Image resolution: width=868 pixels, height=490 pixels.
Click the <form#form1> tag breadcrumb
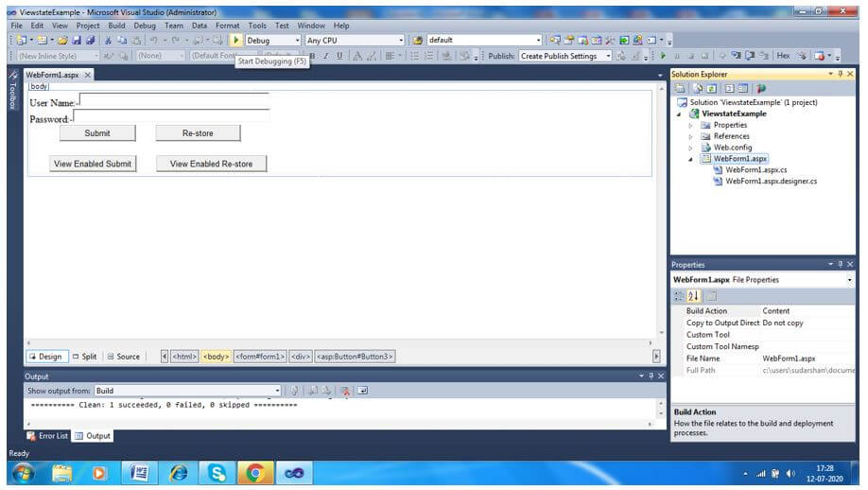260,357
